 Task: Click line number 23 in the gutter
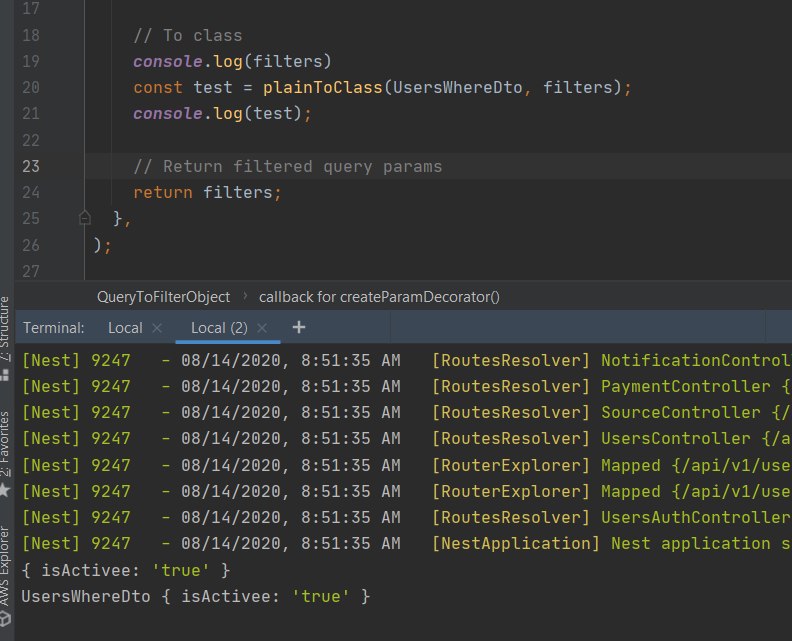(30, 166)
